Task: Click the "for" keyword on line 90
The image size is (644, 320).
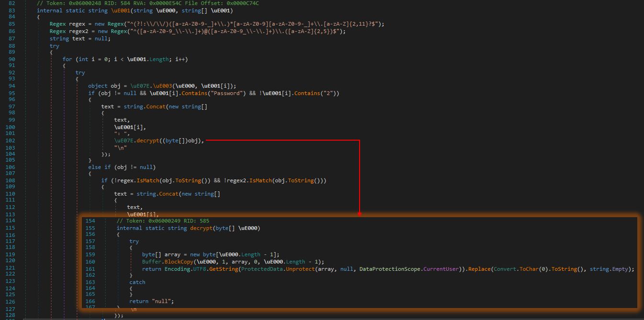Action: click(x=67, y=59)
